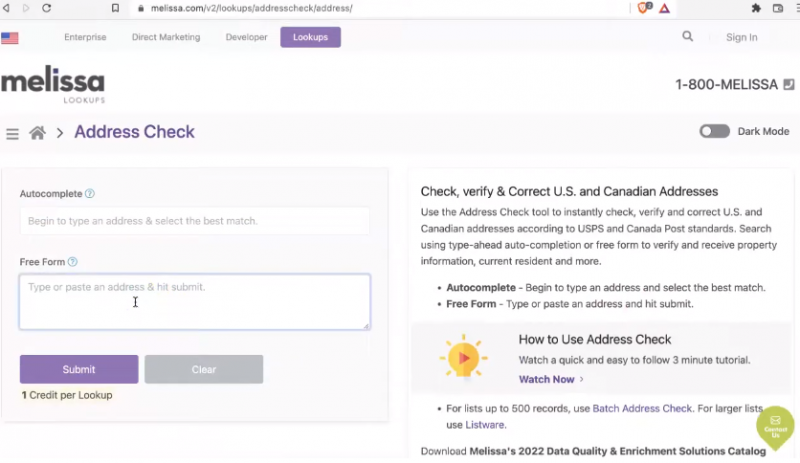Click the help icon next to Autocomplete
Screen dimensions: 800x463
pyautogui.click(x=90, y=194)
